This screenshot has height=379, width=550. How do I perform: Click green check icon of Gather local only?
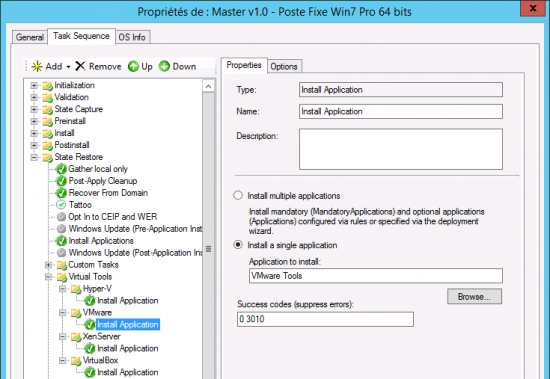point(61,169)
